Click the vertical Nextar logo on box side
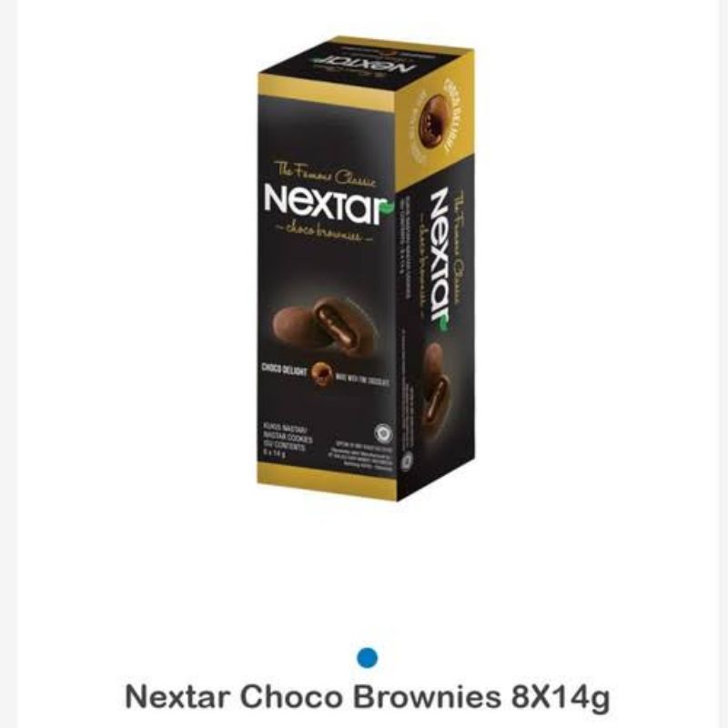Viewport: 728px width, 728px height. click(x=438, y=256)
